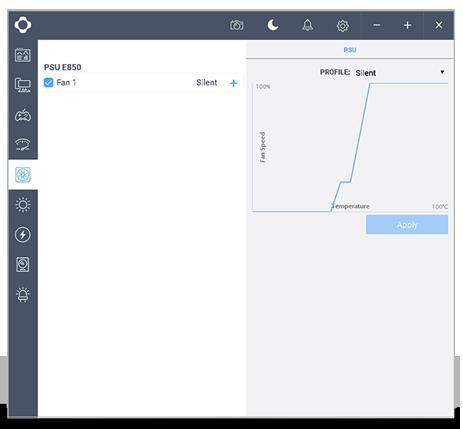Select the cooling fan sidebar icon
This screenshot has width=463, height=429.
click(23, 175)
